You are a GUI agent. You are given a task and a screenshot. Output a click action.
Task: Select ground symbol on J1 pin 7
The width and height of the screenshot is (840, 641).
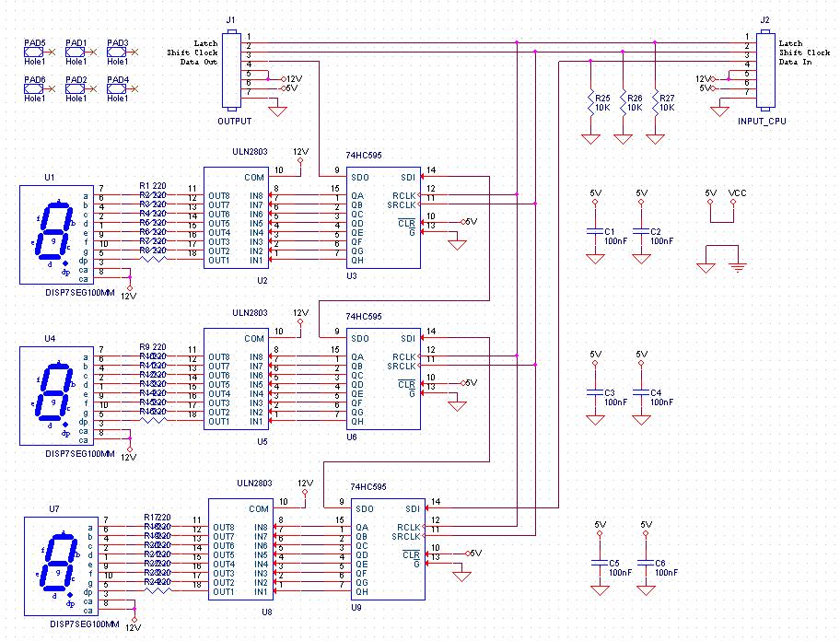[x=277, y=111]
